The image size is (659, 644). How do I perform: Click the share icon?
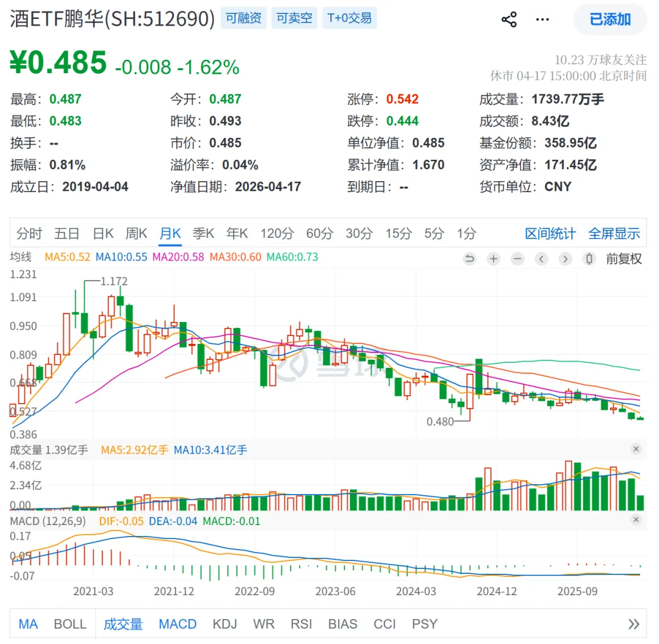click(509, 20)
